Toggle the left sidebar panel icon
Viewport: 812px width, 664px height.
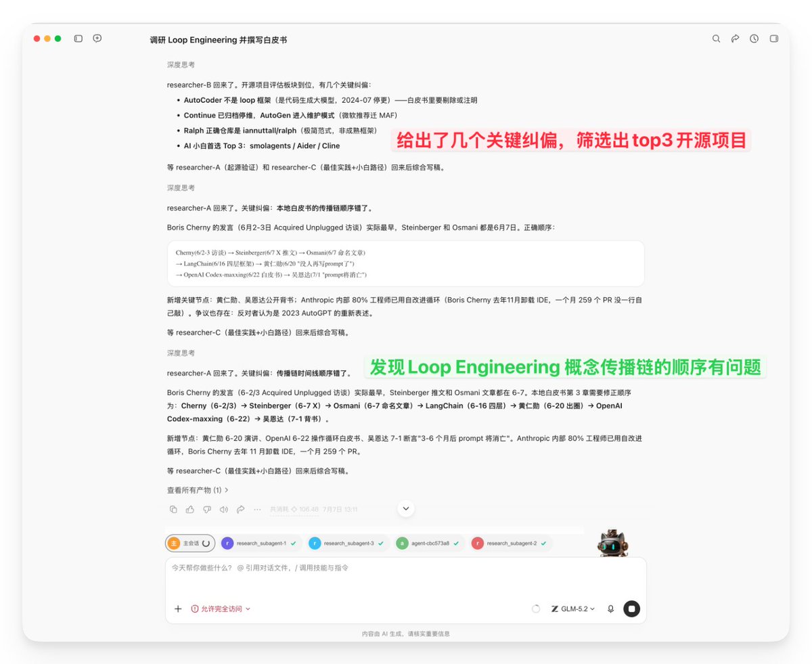click(78, 39)
